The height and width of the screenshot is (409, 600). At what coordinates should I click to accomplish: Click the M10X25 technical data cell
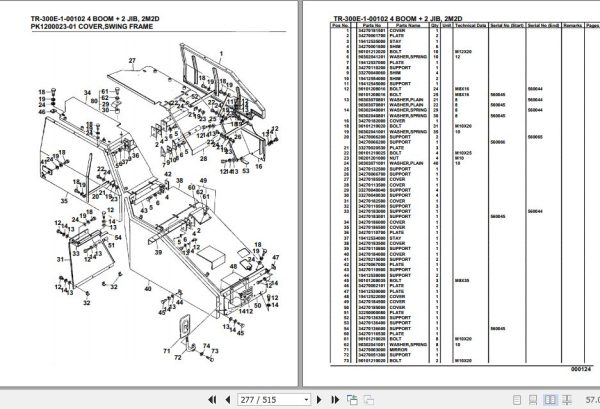[463, 153]
